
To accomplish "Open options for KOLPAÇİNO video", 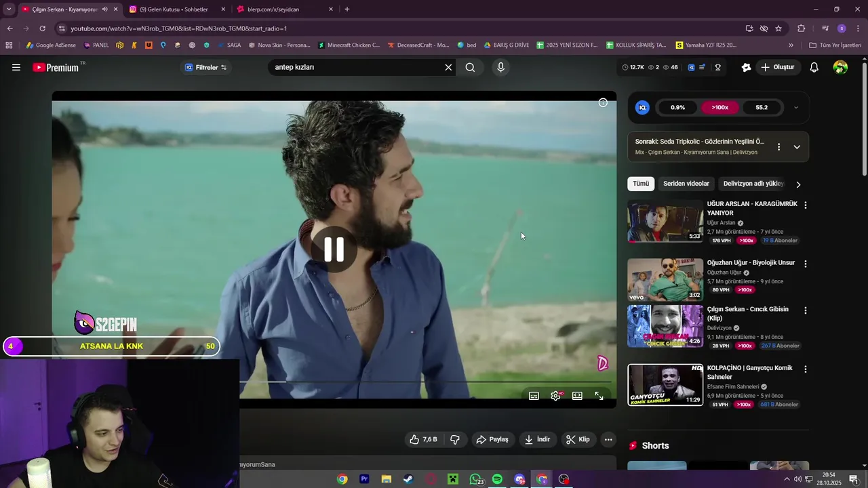I will click(805, 369).
